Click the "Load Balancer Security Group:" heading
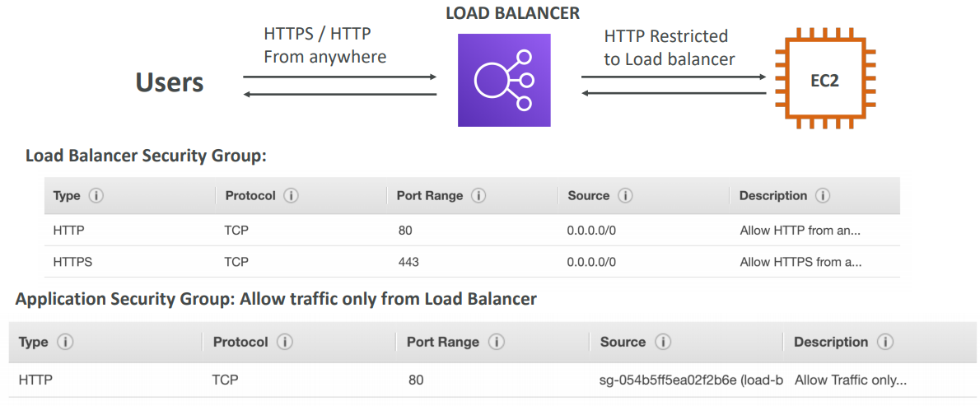Image resolution: width=980 pixels, height=406 pixels. (x=146, y=156)
